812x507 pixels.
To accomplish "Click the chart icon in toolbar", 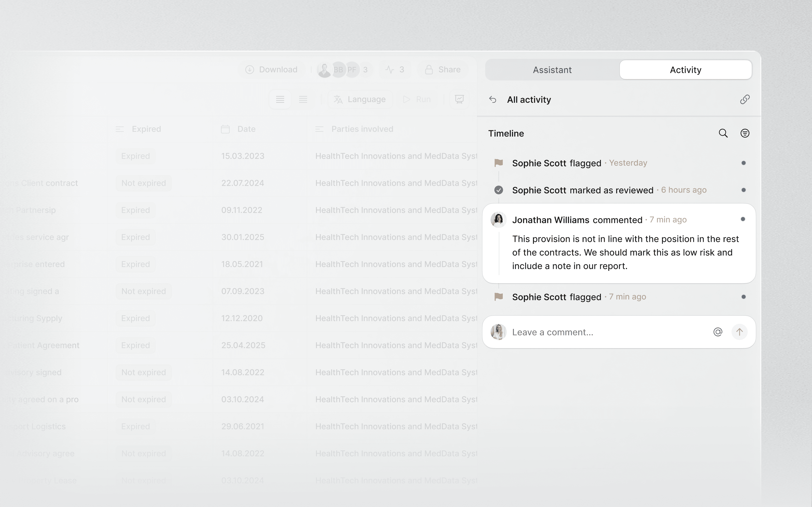I will pos(459,99).
